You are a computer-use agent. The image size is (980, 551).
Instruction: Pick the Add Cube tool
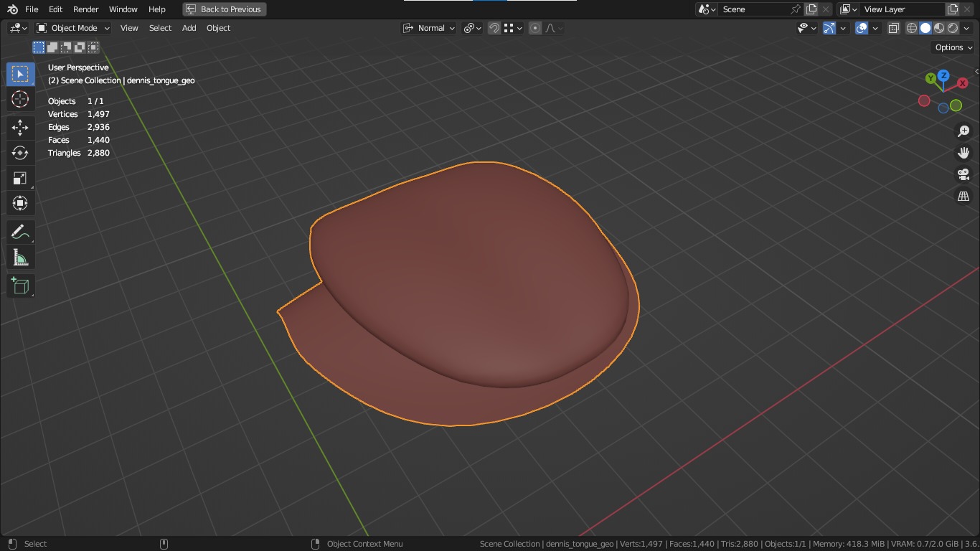click(20, 286)
